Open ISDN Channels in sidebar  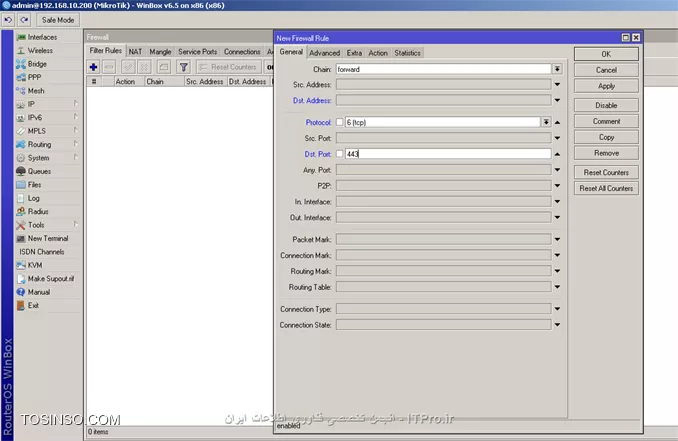coord(42,252)
